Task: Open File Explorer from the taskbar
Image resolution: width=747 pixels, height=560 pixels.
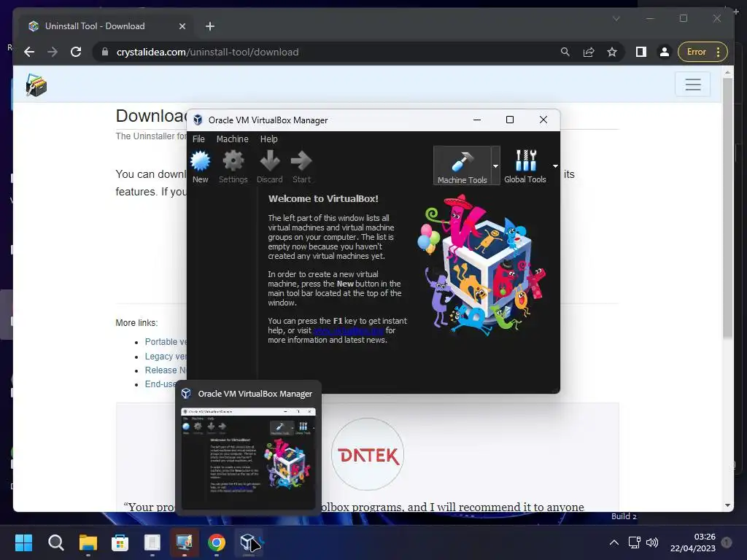Action: pos(88,542)
